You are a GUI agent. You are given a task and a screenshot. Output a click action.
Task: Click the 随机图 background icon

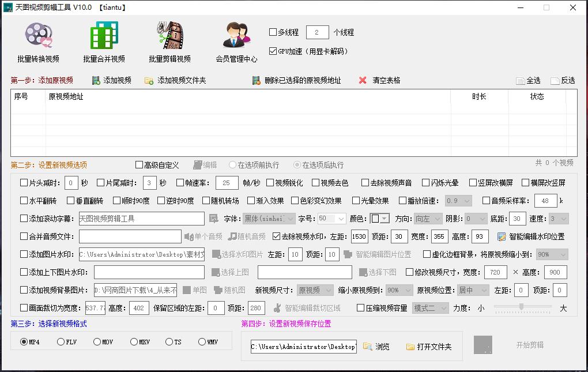pyautogui.click(x=218, y=290)
